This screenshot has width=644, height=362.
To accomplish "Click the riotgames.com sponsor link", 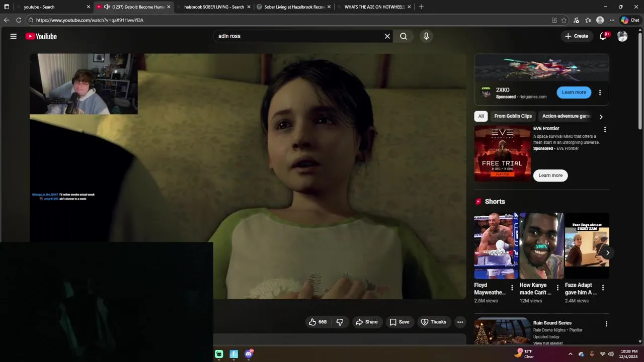I will tap(533, 97).
